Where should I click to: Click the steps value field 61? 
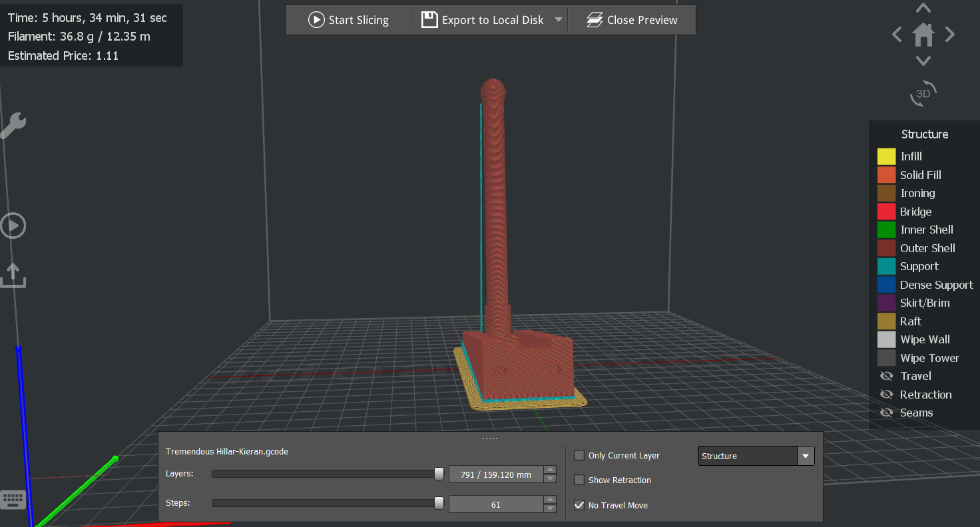point(496,504)
